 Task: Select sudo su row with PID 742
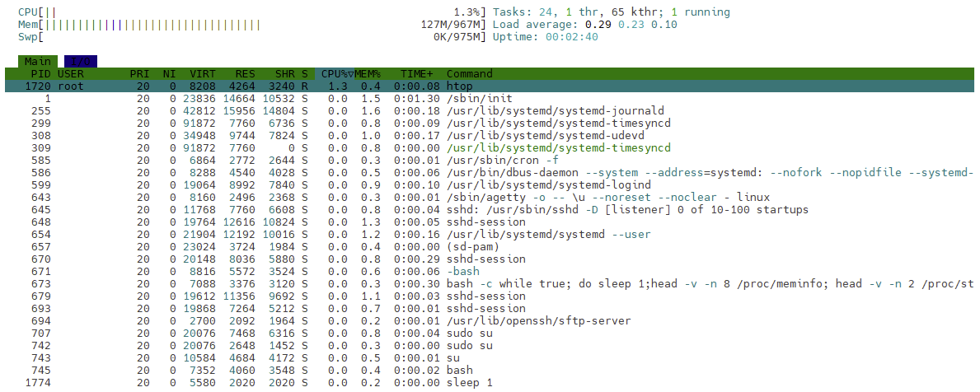490,346
